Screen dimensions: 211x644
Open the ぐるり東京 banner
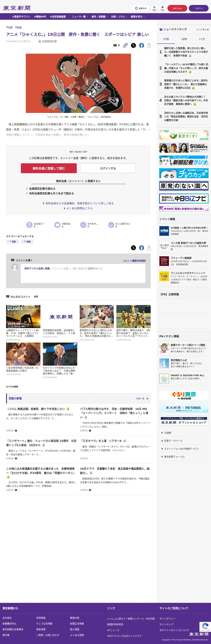pyautogui.click(x=184, y=395)
